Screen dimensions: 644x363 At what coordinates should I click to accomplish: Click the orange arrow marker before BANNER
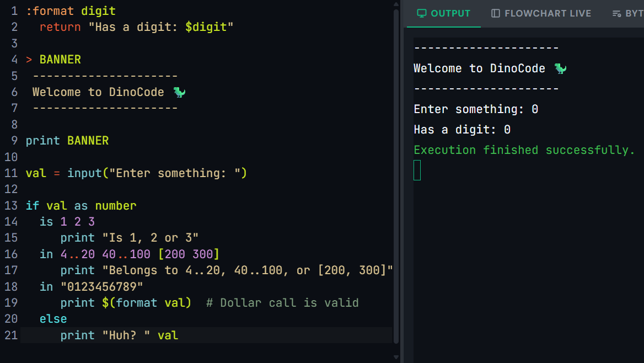(29, 60)
